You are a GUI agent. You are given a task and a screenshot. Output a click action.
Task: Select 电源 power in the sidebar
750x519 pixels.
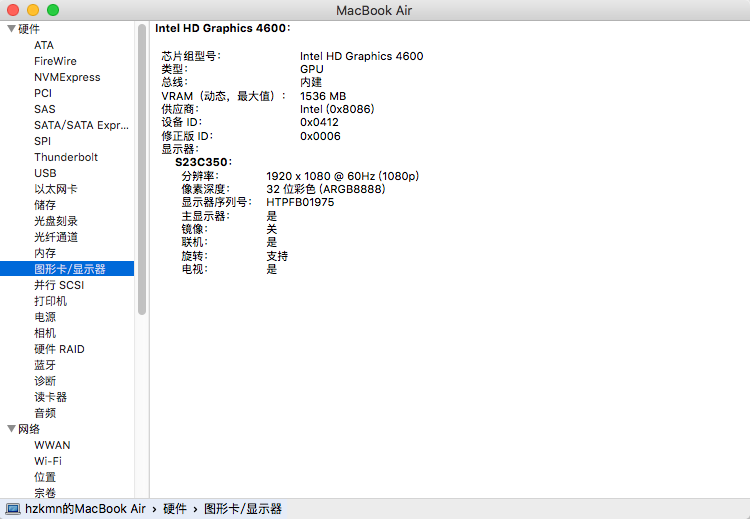coord(45,317)
